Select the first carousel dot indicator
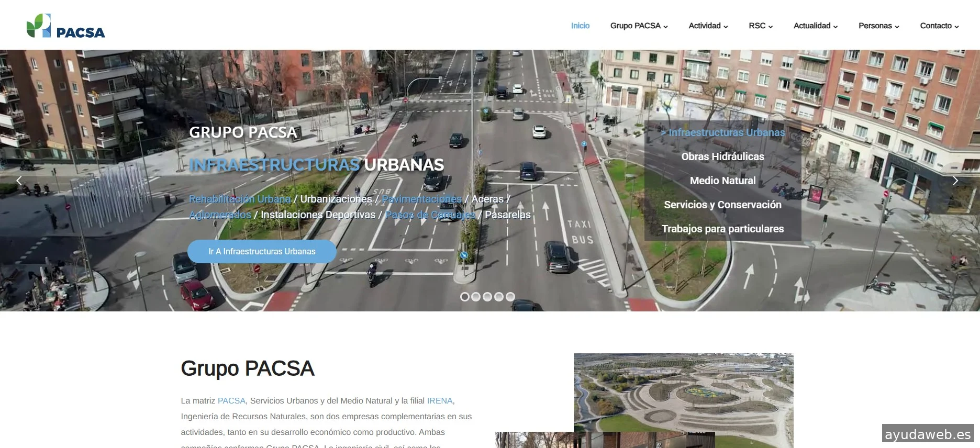This screenshot has height=448, width=980. tap(464, 297)
